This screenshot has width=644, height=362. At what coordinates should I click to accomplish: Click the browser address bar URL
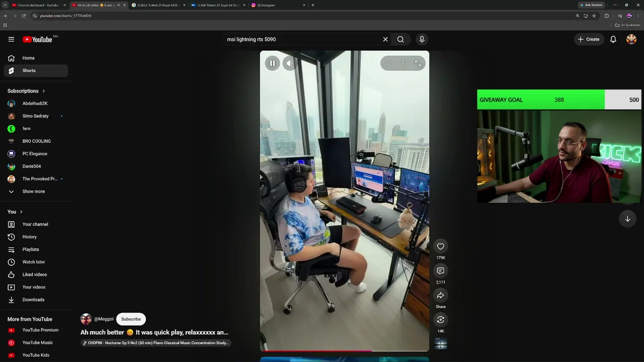pyautogui.click(x=65, y=16)
